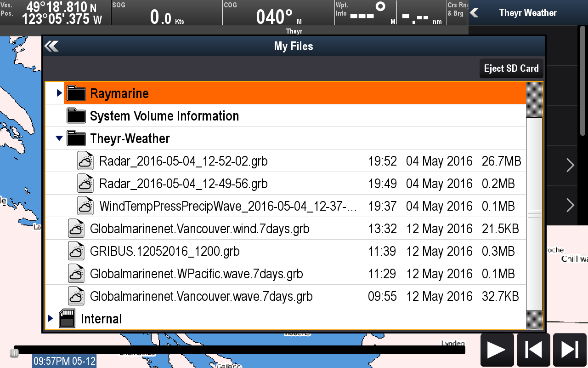Open WindTempPressPrecipWave_2016-05-04 file name
This screenshot has height=368, width=588.
[x=228, y=206]
